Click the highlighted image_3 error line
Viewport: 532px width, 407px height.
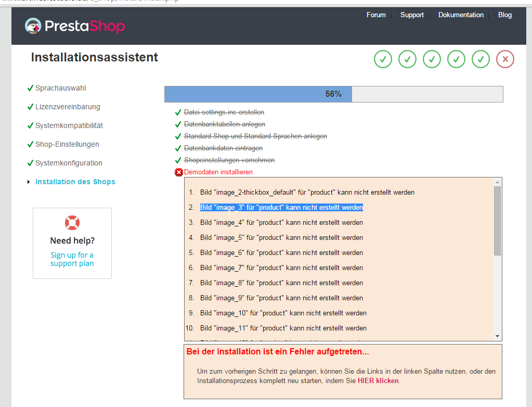(281, 208)
